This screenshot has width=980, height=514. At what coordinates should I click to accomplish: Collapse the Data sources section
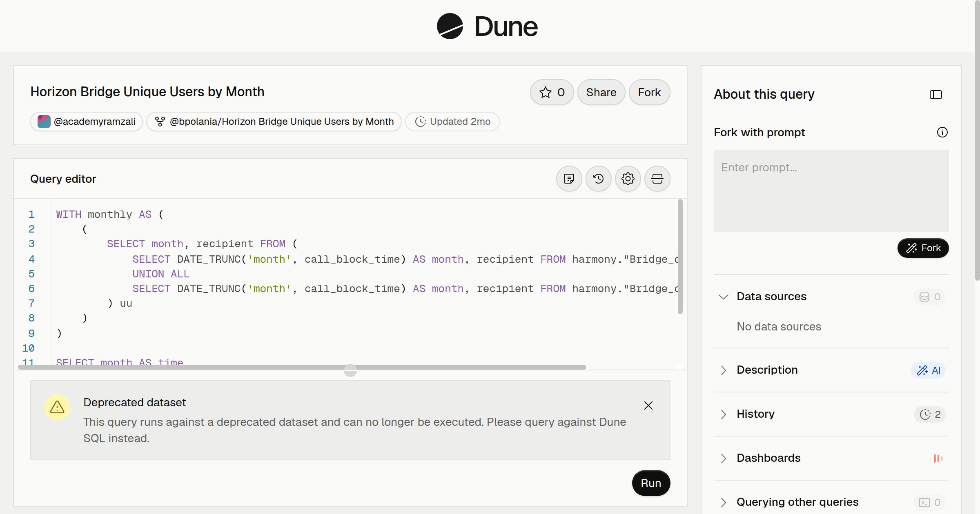pos(724,297)
